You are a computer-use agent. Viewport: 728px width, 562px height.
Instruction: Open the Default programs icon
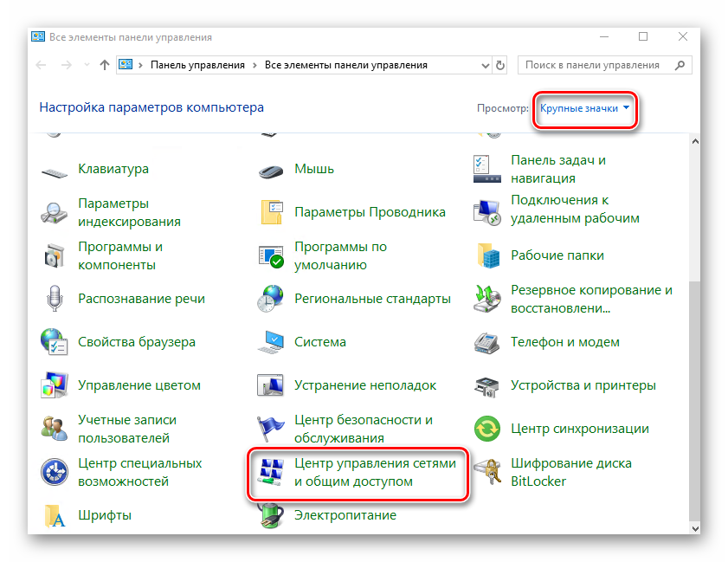coord(271,256)
